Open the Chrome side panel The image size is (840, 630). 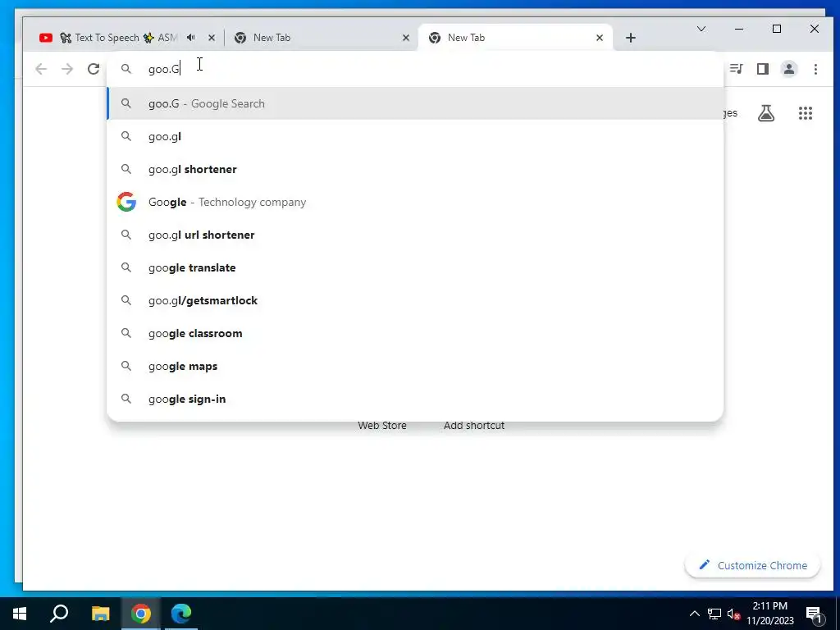coord(762,69)
